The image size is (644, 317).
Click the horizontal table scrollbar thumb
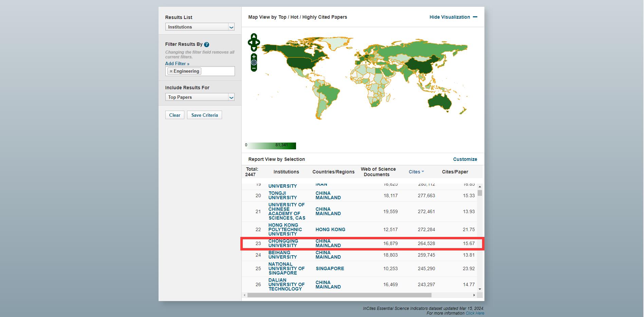[x=339, y=295]
